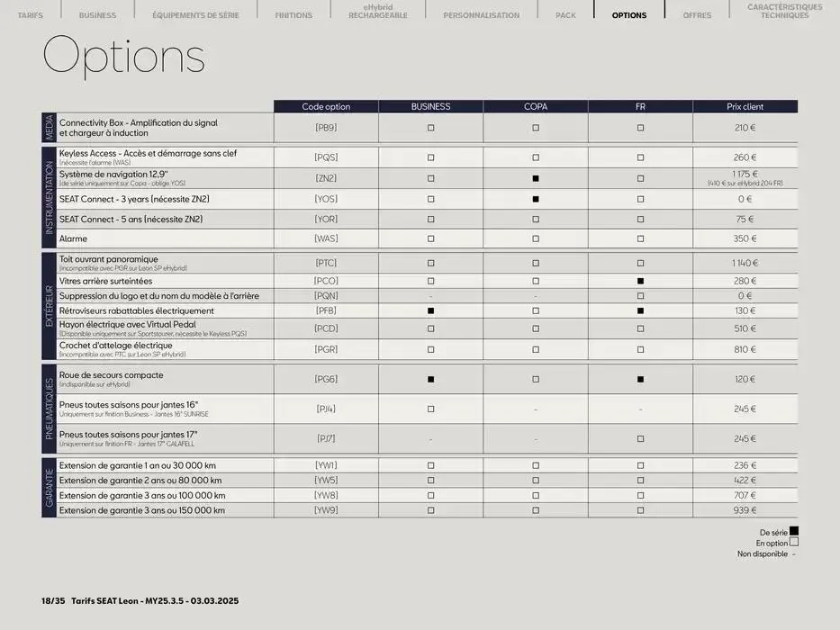This screenshot has height=630, width=840.
Task: Open the eHybrid RECHARGEABLE tab
Action: pyautogui.click(x=376, y=12)
